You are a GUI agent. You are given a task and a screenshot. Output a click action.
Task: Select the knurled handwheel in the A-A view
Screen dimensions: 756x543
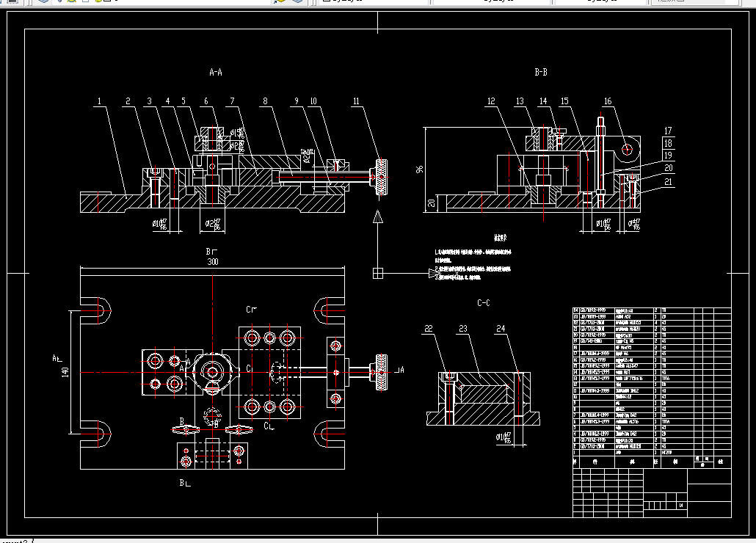pos(382,178)
